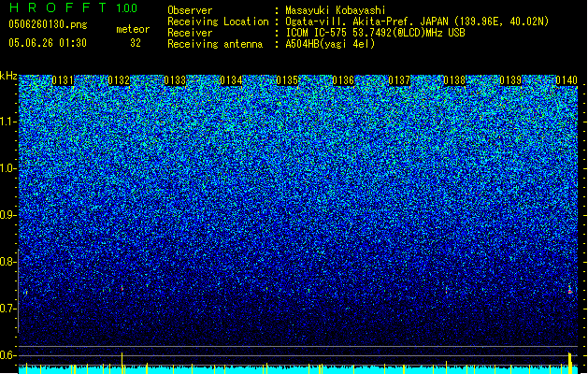Click the kHz axis unit label

8,76
